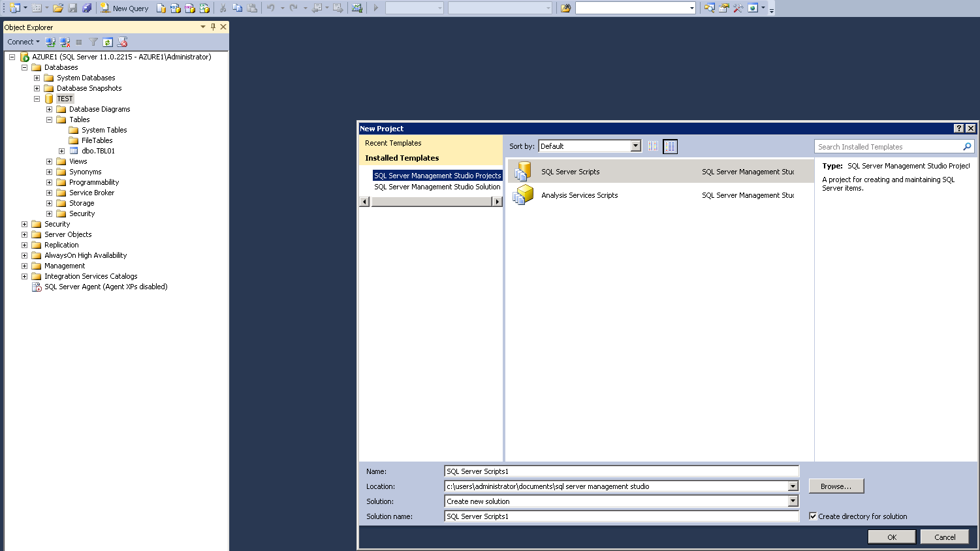
Task: Expand the Replication folder
Action: tap(24, 245)
